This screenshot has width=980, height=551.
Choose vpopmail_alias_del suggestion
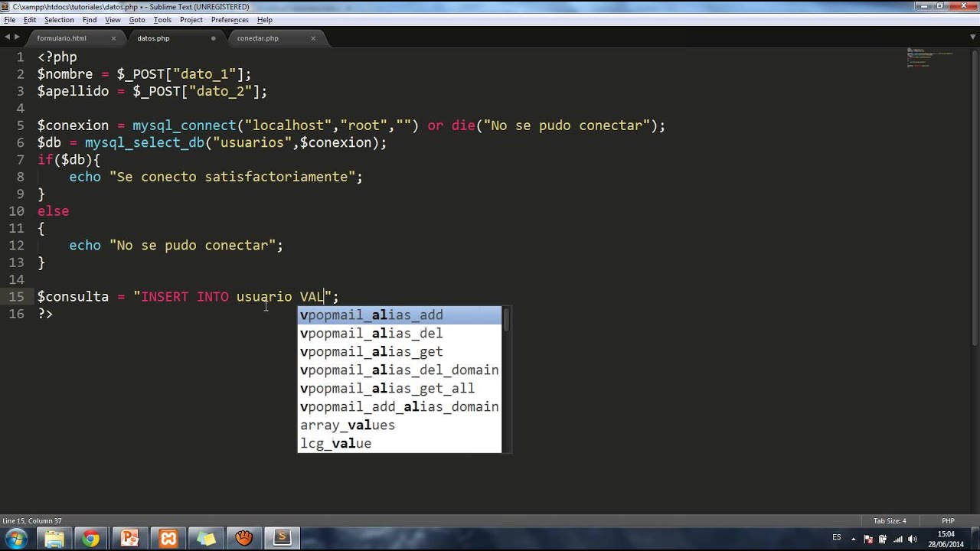(x=399, y=334)
